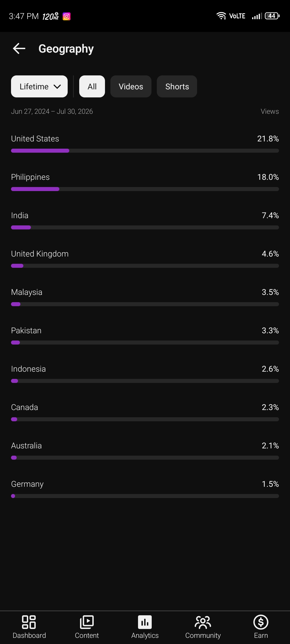Tap the Wi-Fi status icon
The image size is (290, 644).
point(221,16)
